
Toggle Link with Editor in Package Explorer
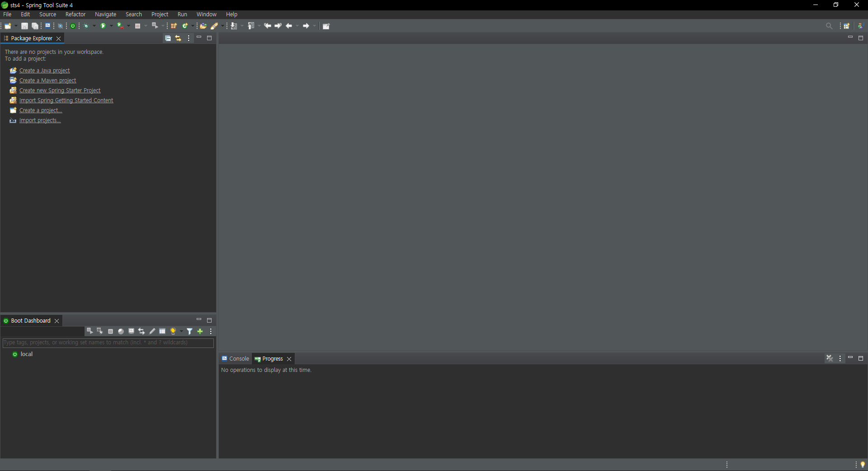click(x=178, y=38)
